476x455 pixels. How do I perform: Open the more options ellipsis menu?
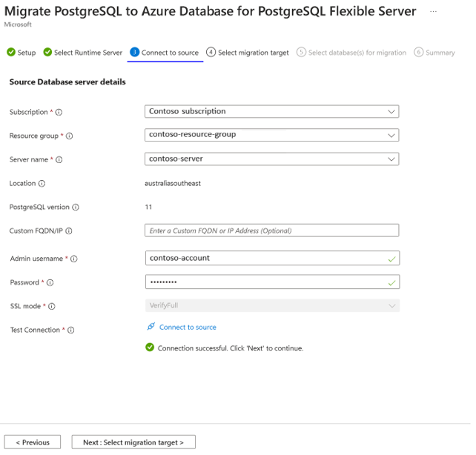coord(454,11)
